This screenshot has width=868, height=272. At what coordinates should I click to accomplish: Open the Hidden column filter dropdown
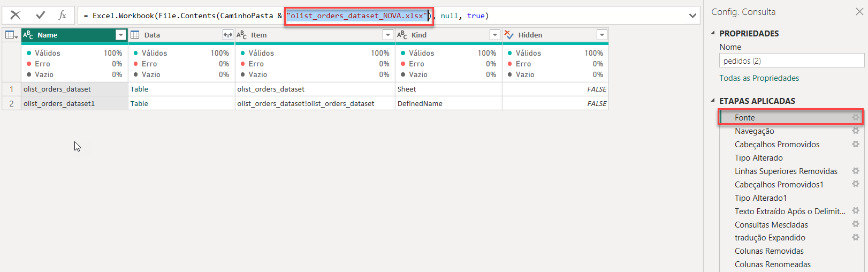[x=602, y=35]
